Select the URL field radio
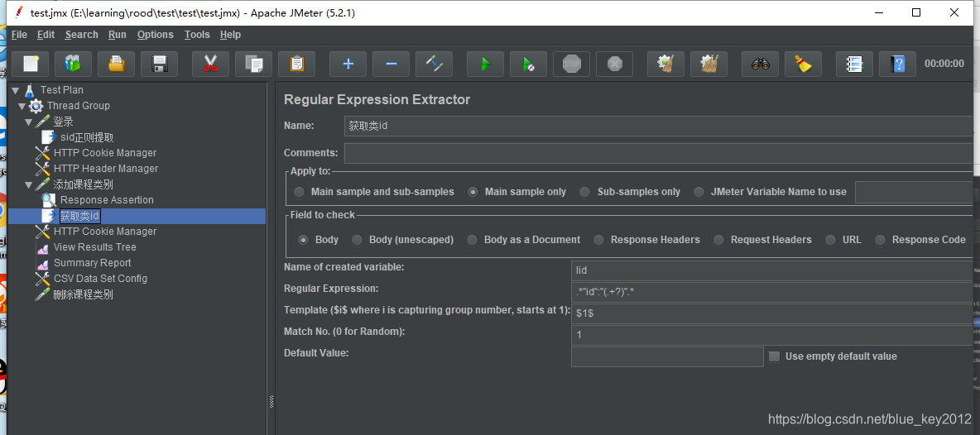 831,240
